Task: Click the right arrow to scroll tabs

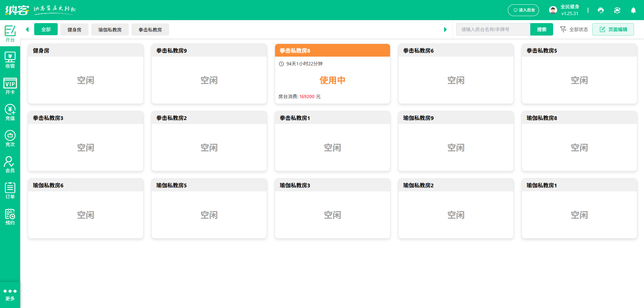Action: pos(445,29)
